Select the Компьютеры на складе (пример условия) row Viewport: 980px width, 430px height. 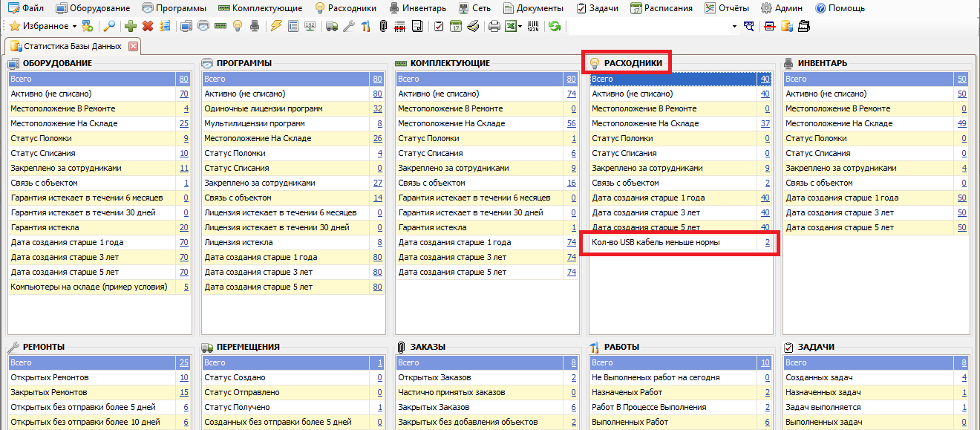(99, 287)
